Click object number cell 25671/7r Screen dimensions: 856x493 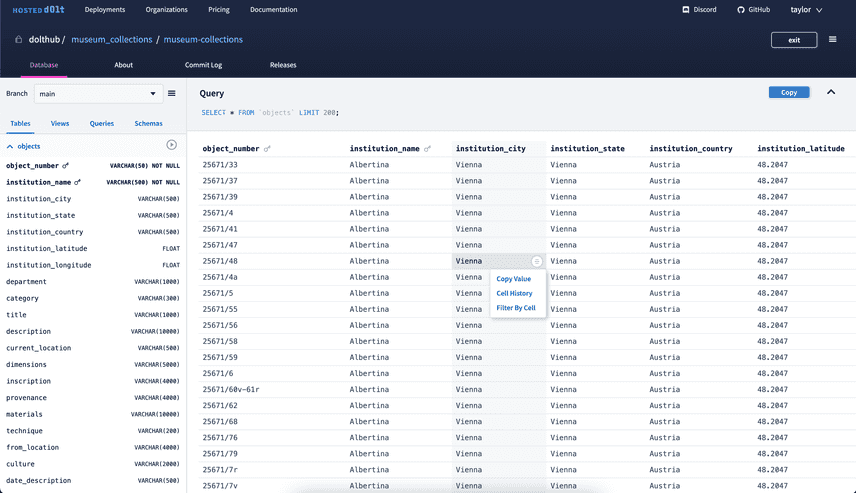pyautogui.click(x=220, y=470)
